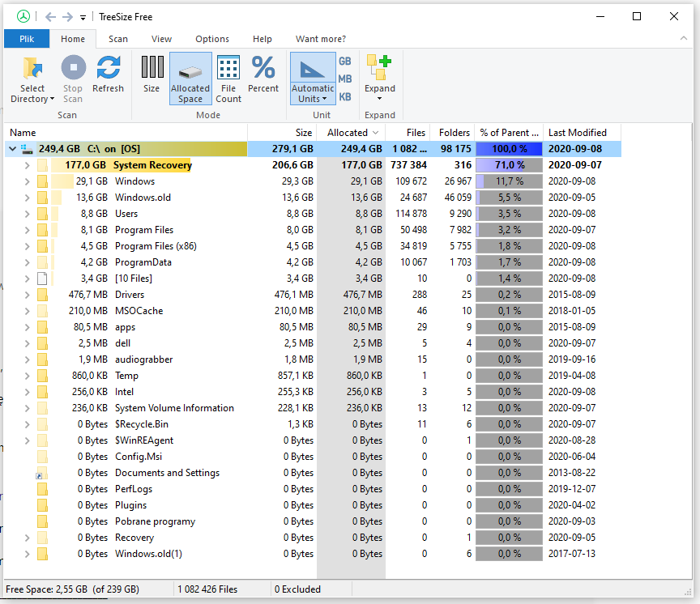Sort by the Allocated column header
This screenshot has height=604, width=700.
pyautogui.click(x=351, y=133)
